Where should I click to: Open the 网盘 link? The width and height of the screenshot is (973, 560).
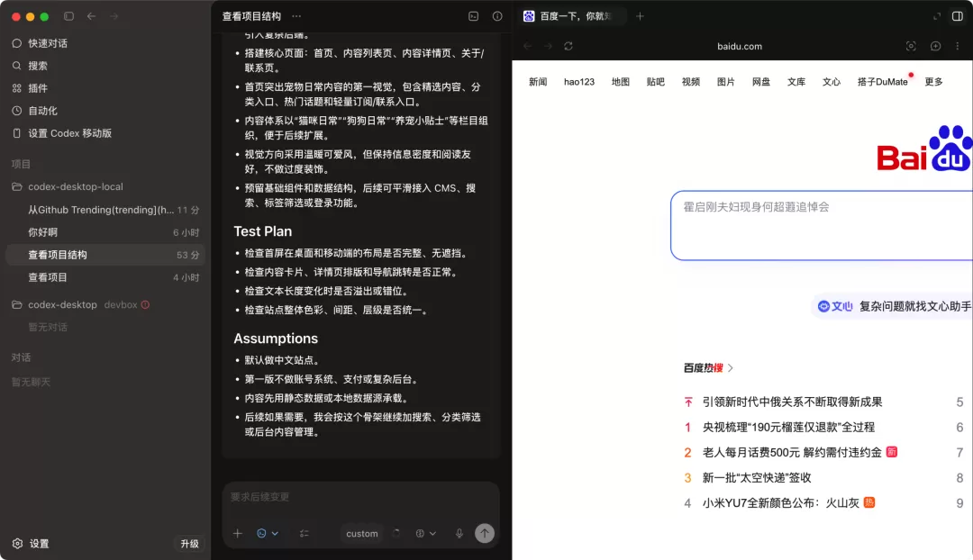coord(760,82)
